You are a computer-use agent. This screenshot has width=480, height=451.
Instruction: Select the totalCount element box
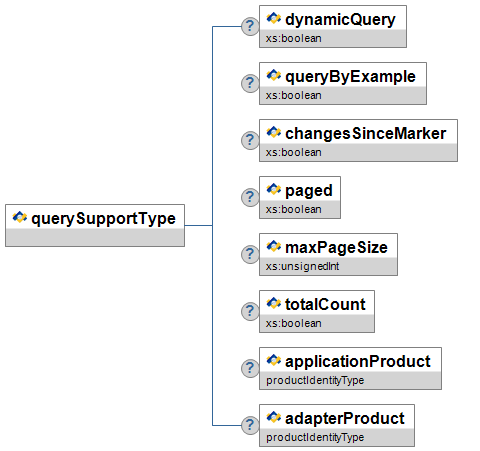pyautogui.click(x=317, y=311)
